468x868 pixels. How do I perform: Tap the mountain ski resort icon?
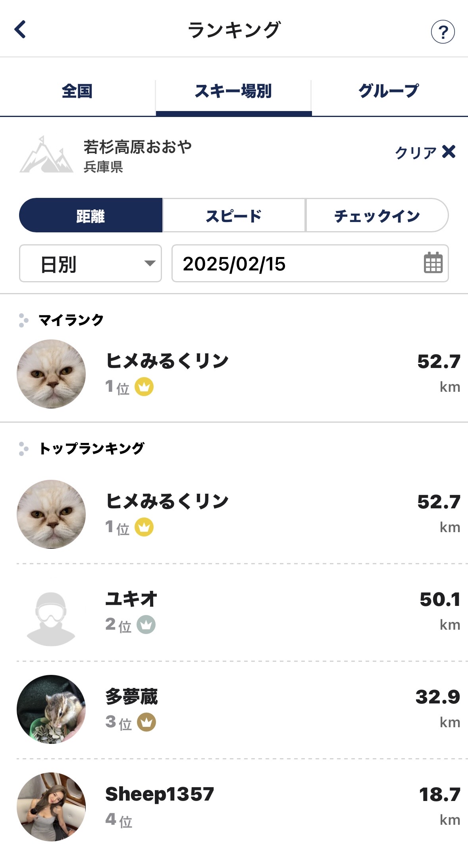click(46, 155)
